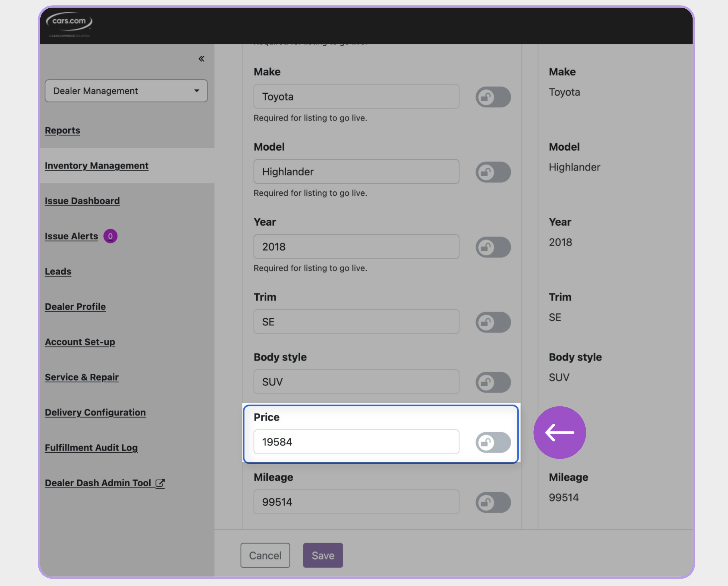The width and height of the screenshot is (728, 586).
Task: Select the read-only Year value 2018
Action: click(x=560, y=242)
